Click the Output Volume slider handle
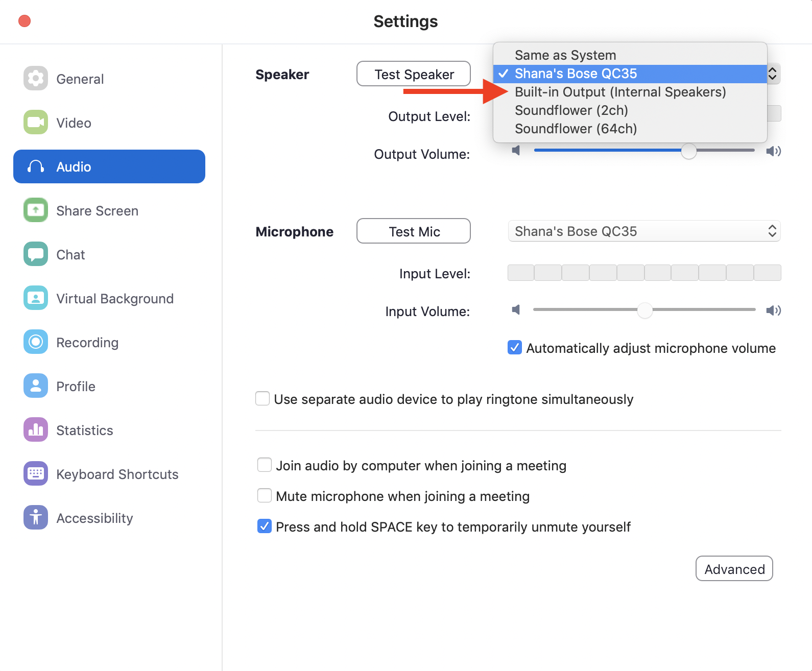The width and height of the screenshot is (812, 671). click(x=689, y=151)
